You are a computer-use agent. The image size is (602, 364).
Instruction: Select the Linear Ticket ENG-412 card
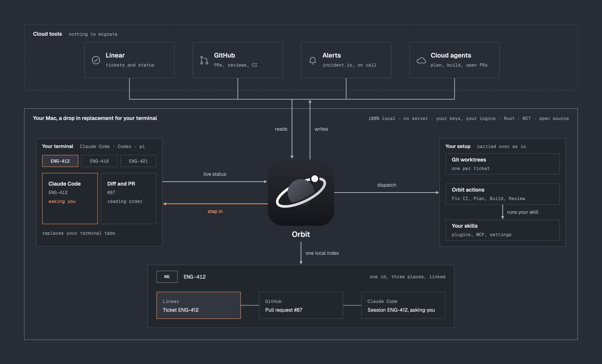(x=199, y=305)
